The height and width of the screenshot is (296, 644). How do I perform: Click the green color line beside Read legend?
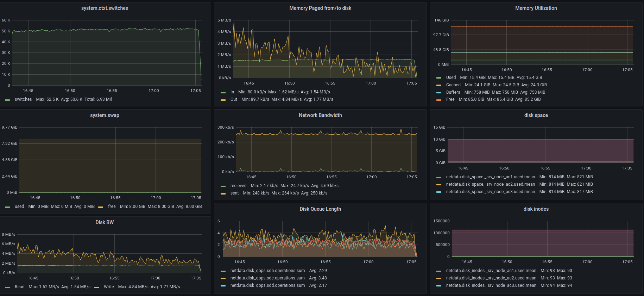point(7,287)
